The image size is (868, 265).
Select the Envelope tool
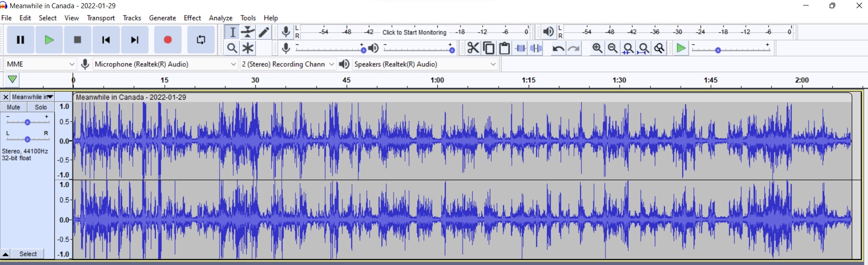click(x=248, y=32)
